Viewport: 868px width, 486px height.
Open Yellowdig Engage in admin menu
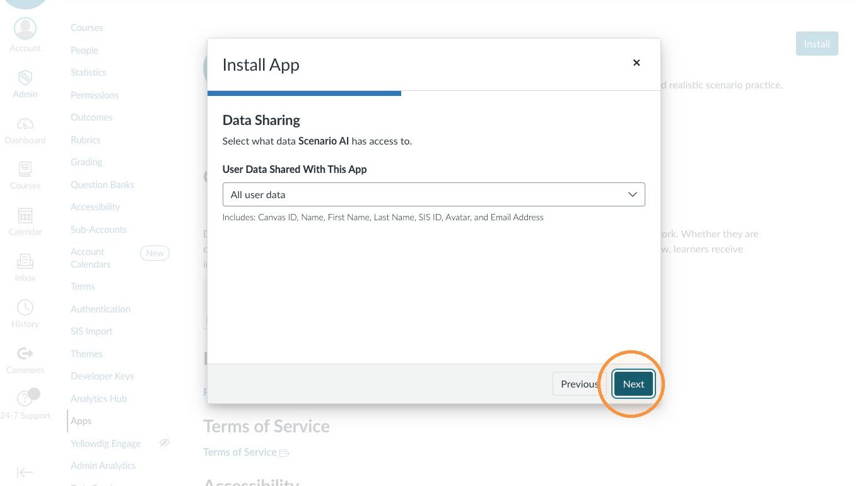click(105, 444)
